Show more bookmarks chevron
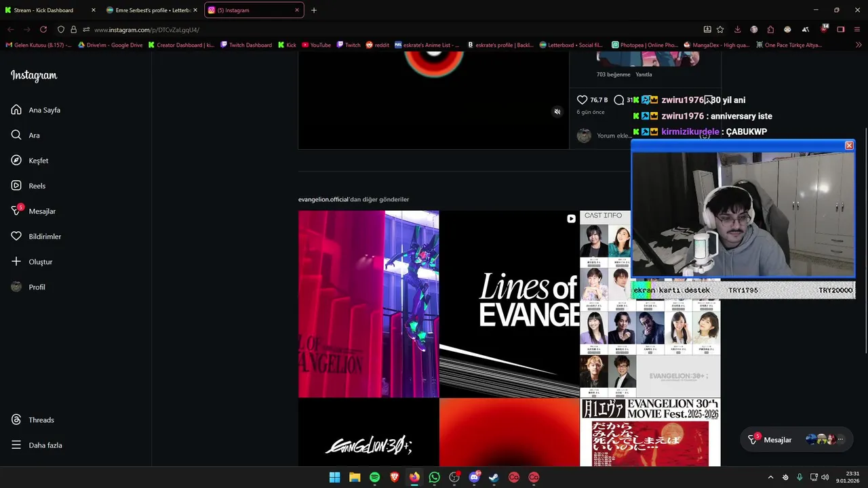The image size is (868, 488). pos(859,45)
